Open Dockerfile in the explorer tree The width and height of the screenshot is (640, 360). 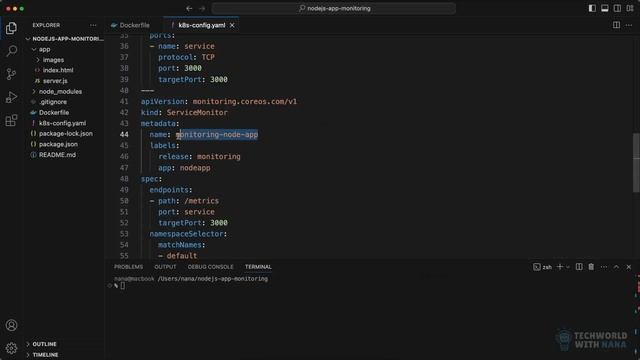(x=54, y=113)
